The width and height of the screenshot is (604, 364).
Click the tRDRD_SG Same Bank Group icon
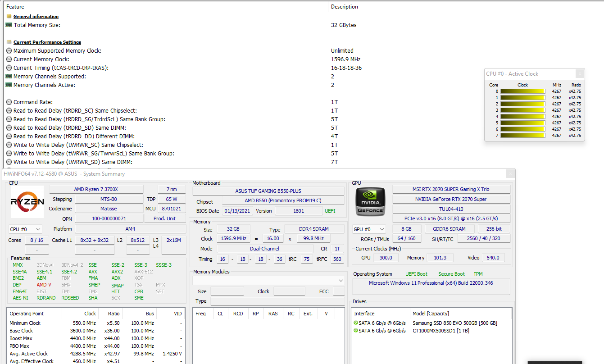(x=9, y=119)
